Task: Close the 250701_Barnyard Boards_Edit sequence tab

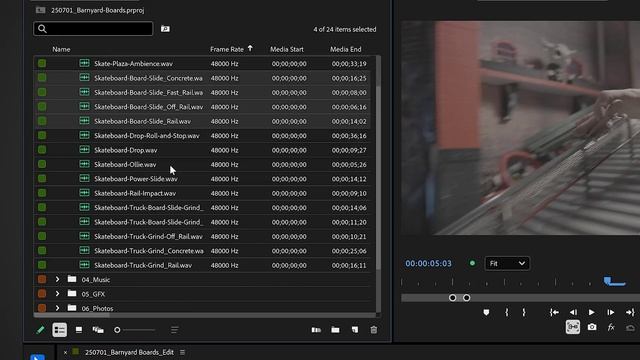Action: click(x=65, y=352)
